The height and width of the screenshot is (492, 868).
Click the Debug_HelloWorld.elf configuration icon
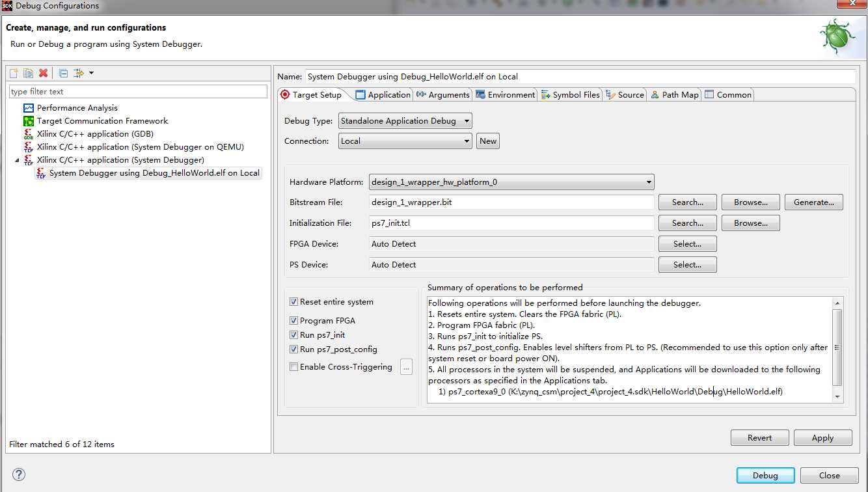pyautogui.click(x=41, y=173)
